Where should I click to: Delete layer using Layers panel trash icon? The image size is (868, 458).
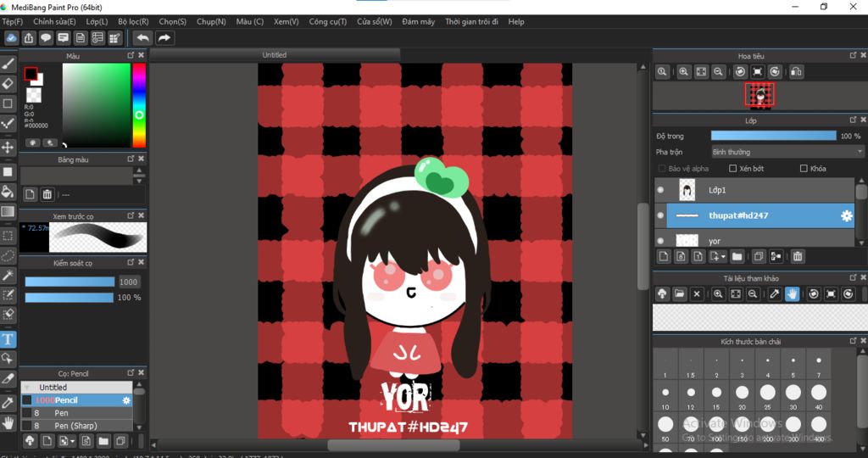click(x=797, y=256)
